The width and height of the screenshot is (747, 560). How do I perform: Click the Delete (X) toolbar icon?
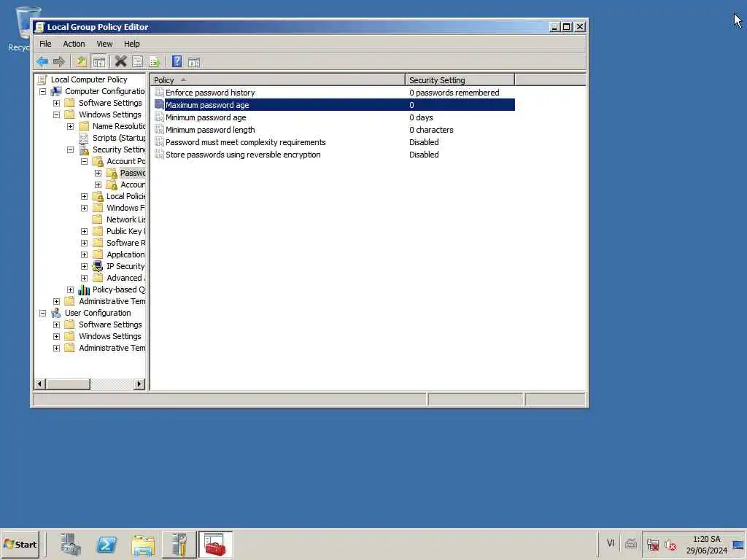120,61
